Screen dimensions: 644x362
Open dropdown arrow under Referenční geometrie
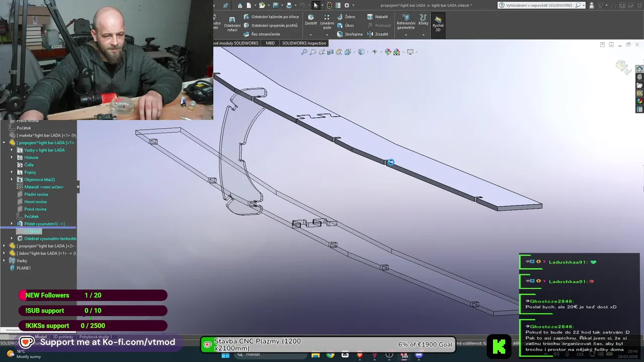[406, 35]
